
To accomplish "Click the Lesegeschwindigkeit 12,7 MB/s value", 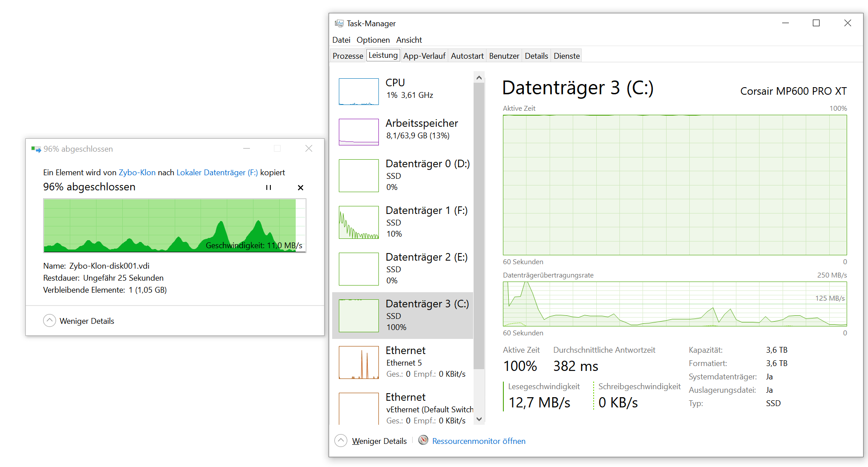I will [x=539, y=403].
